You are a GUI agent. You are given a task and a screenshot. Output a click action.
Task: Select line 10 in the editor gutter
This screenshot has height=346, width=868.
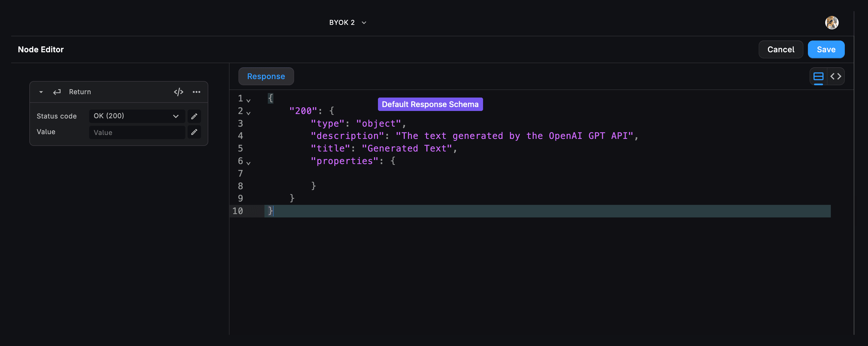point(238,211)
